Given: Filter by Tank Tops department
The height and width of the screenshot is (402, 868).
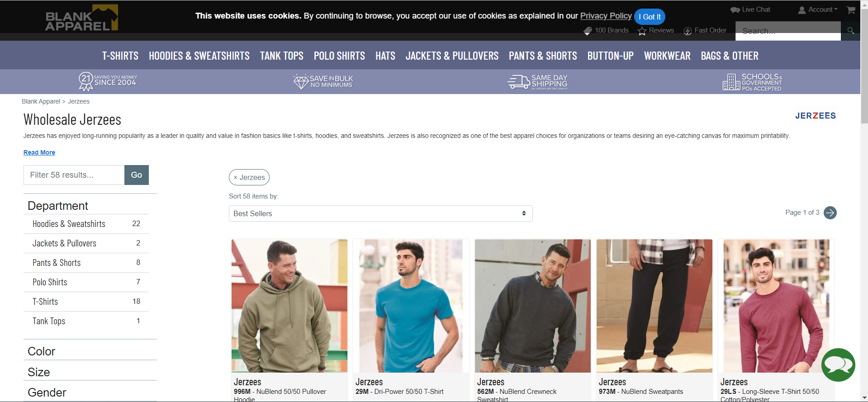Looking at the screenshot, I should point(86,321).
